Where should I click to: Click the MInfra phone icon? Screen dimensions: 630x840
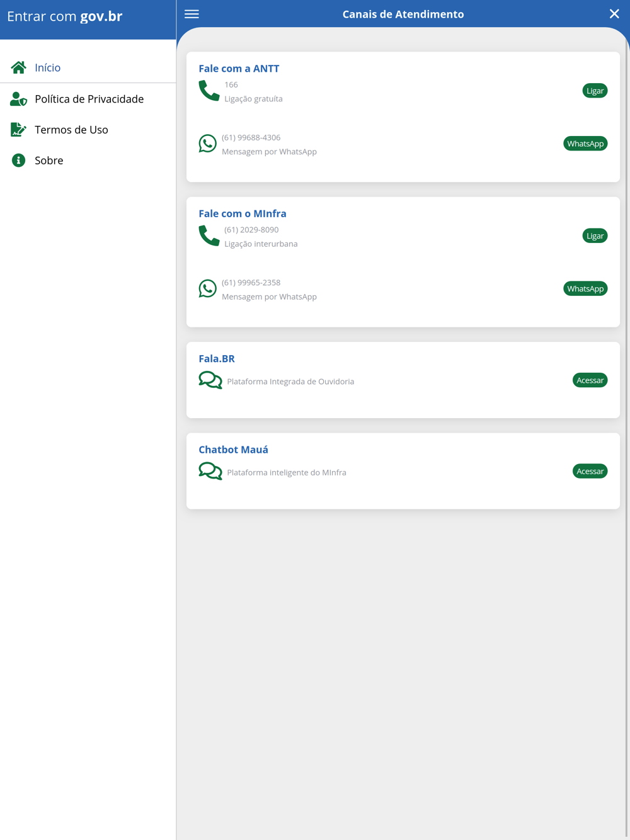[209, 236]
